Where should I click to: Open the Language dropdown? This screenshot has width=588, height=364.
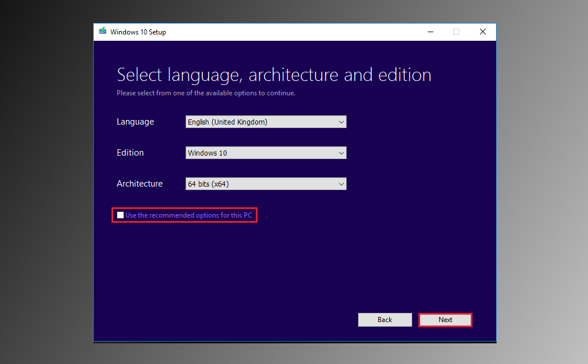click(266, 122)
